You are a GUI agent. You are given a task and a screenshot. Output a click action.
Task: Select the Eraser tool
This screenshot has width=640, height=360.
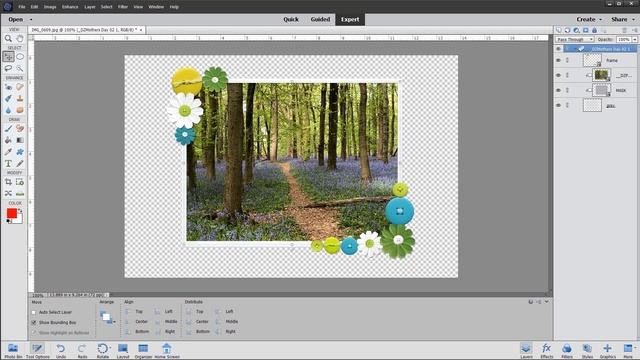(20, 129)
